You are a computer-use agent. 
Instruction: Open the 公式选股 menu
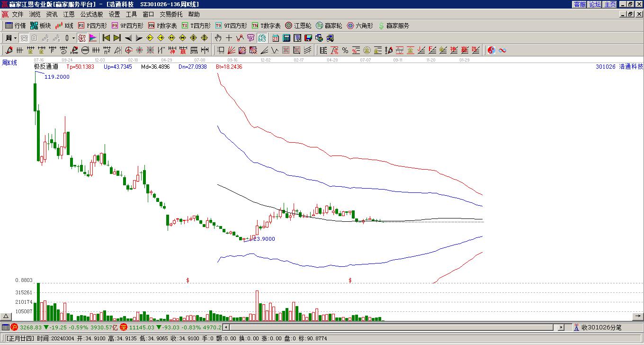[91, 15]
